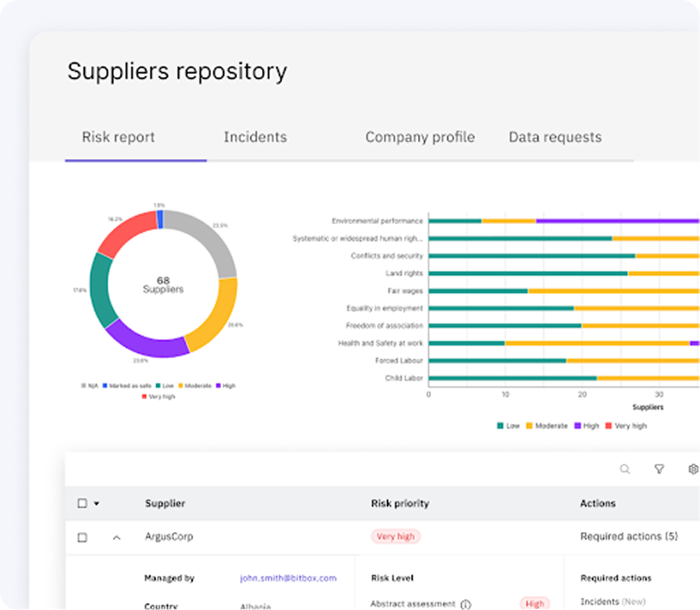Open Required actions (5) for ArgusCorp

click(628, 536)
